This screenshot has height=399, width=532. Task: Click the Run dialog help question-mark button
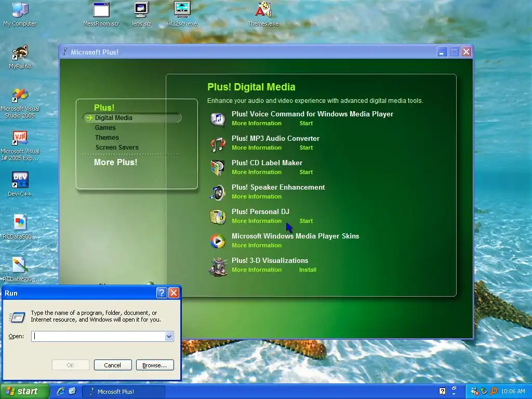tap(162, 293)
